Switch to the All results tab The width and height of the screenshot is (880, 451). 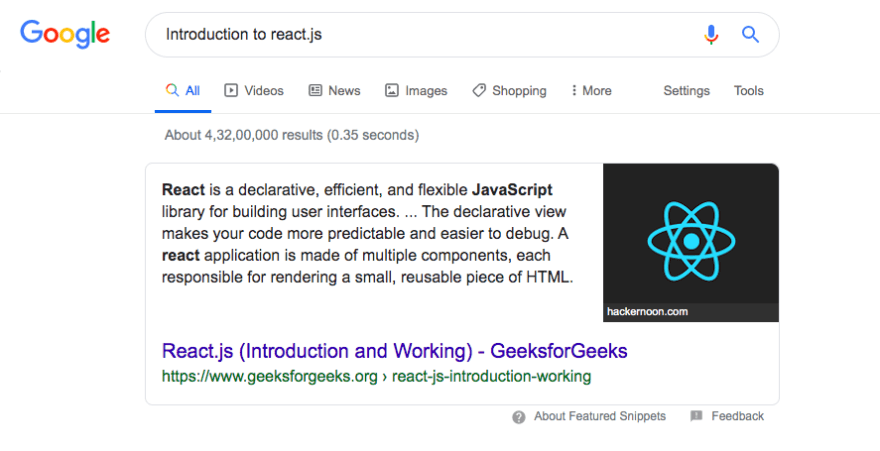point(183,91)
